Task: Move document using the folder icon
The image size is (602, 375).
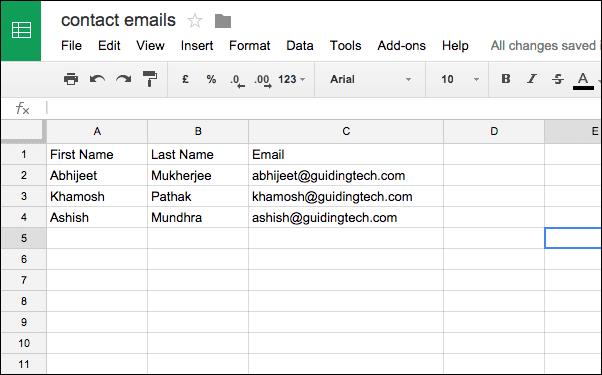Action: (x=223, y=21)
